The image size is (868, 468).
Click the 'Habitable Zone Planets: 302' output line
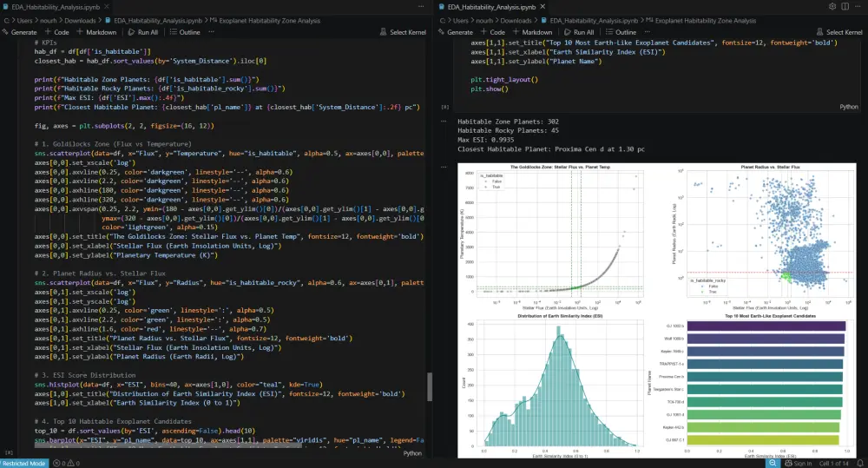tap(508, 122)
